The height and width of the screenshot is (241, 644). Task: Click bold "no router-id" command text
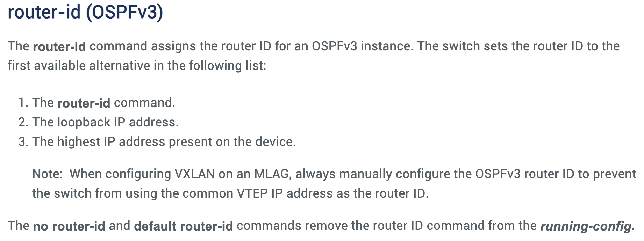pyautogui.click(x=69, y=226)
